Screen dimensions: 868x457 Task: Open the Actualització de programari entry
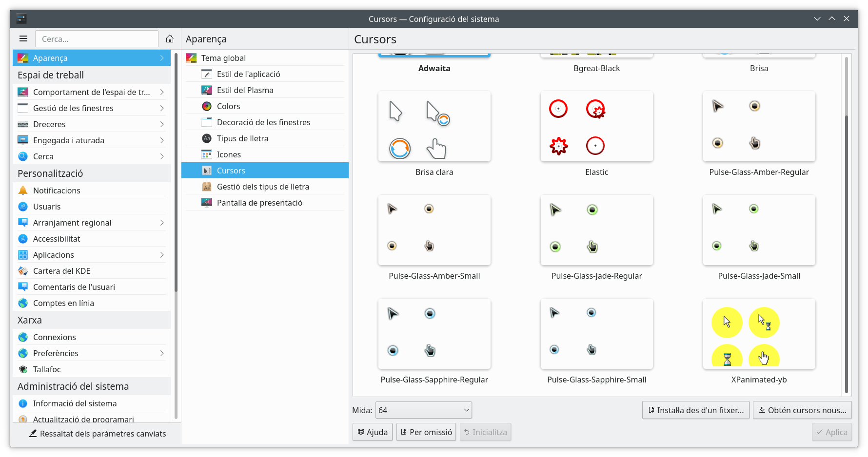92,419
